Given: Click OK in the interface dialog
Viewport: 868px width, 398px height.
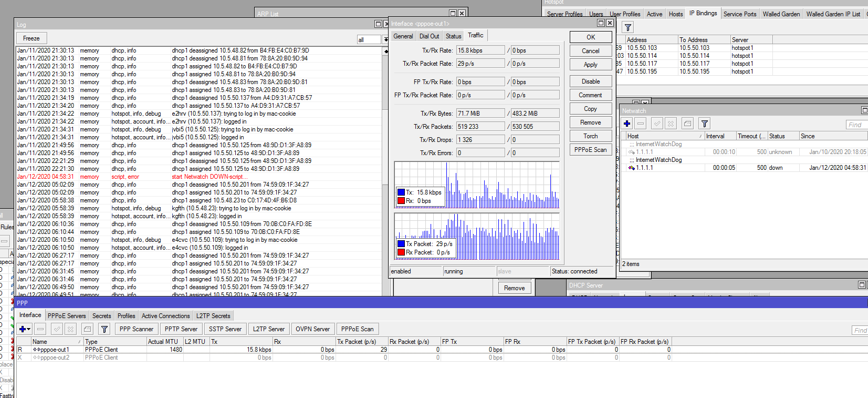Looking at the screenshot, I should (x=591, y=37).
